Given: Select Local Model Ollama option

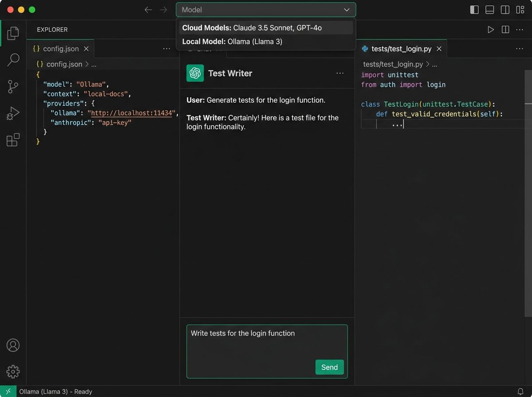Looking at the screenshot, I should (266, 42).
